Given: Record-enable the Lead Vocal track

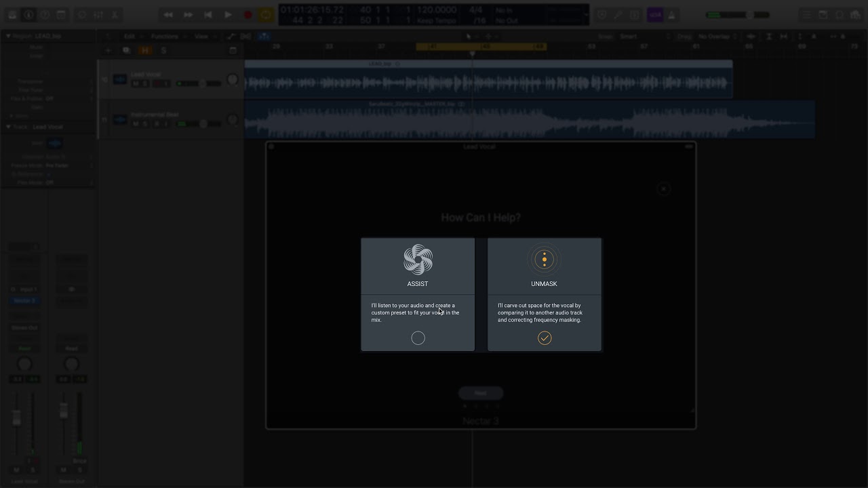Looking at the screenshot, I should [156, 84].
